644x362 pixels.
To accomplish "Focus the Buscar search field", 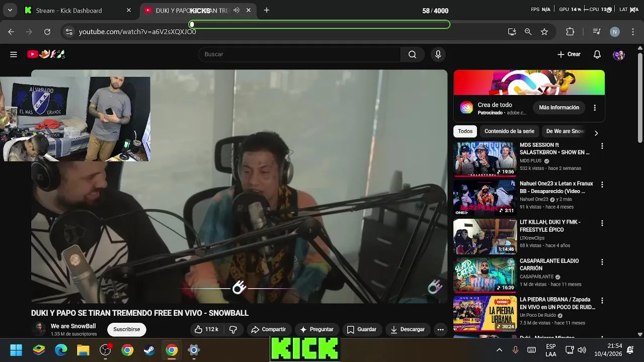I will point(300,54).
